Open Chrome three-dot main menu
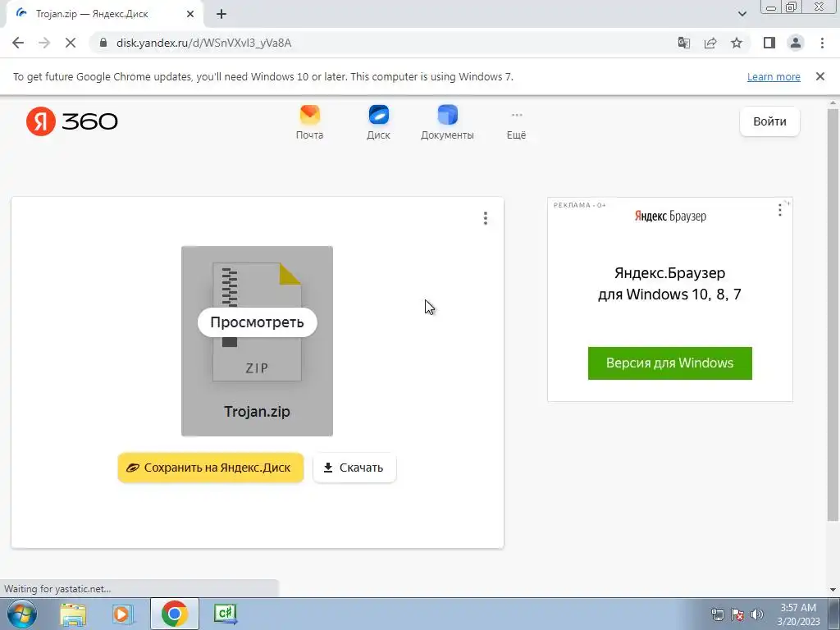840x630 pixels. (x=822, y=43)
